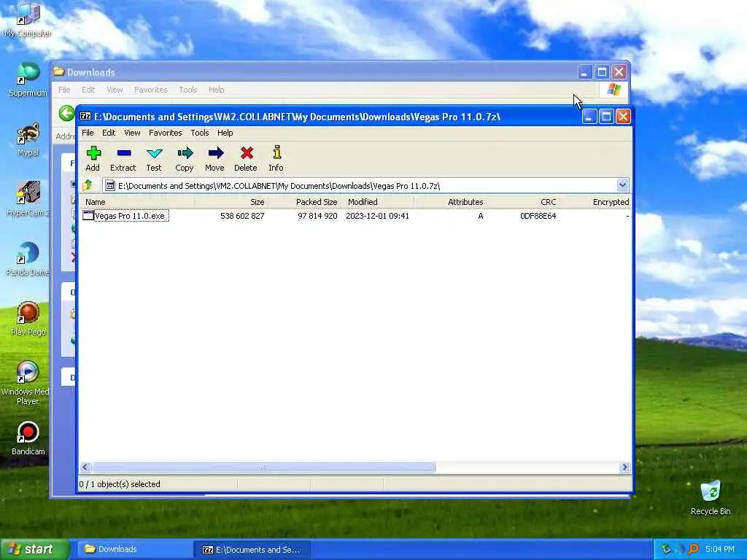Open the Favorites menu in Downloads window

(150, 90)
